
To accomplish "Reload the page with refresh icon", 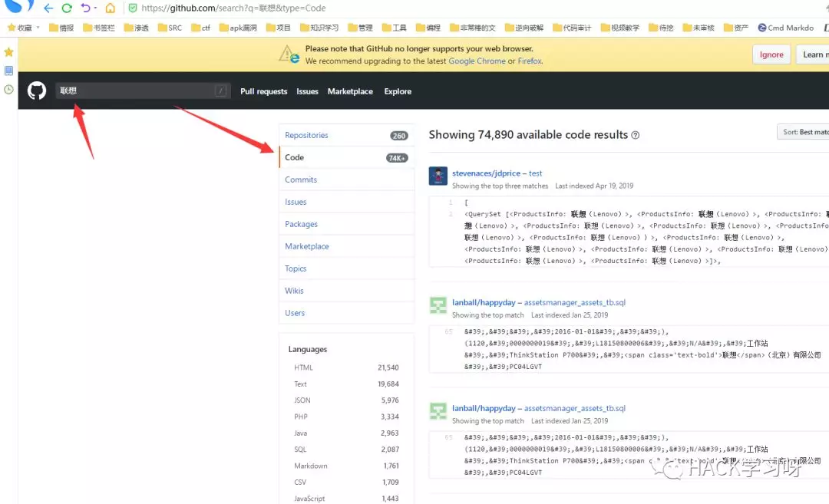I will tap(67, 8).
